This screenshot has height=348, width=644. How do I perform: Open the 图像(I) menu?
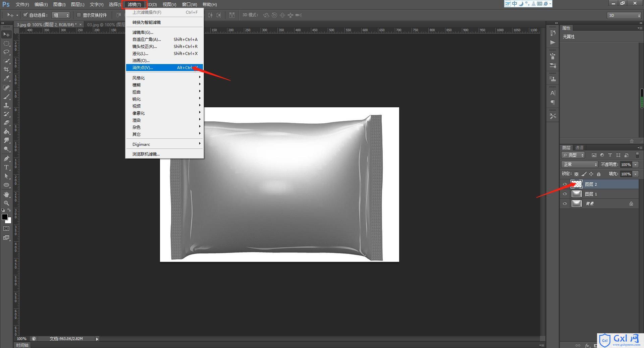(x=59, y=4)
